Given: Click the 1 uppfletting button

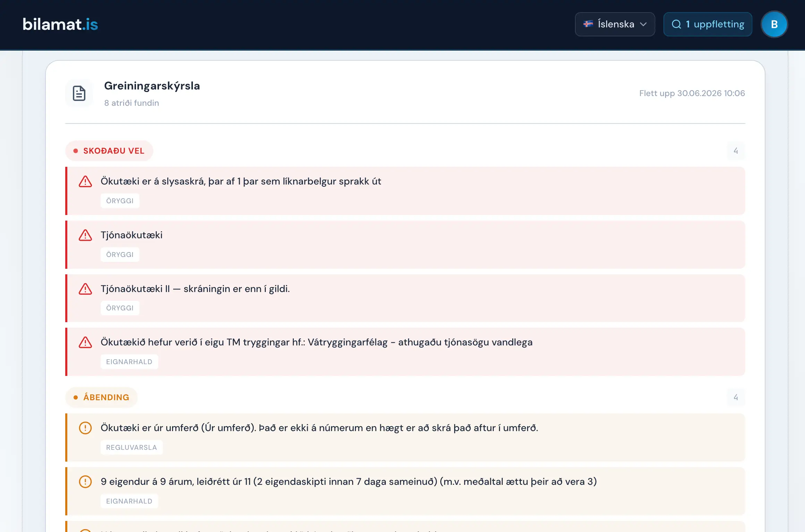Looking at the screenshot, I should pyautogui.click(x=708, y=24).
